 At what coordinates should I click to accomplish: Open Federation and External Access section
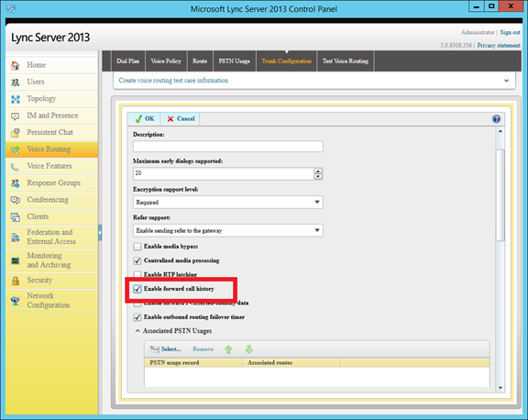pos(51,238)
